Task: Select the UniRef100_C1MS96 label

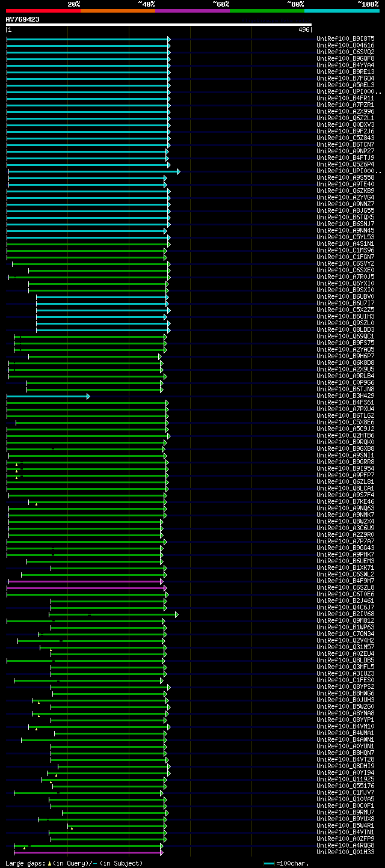Action: [345, 250]
